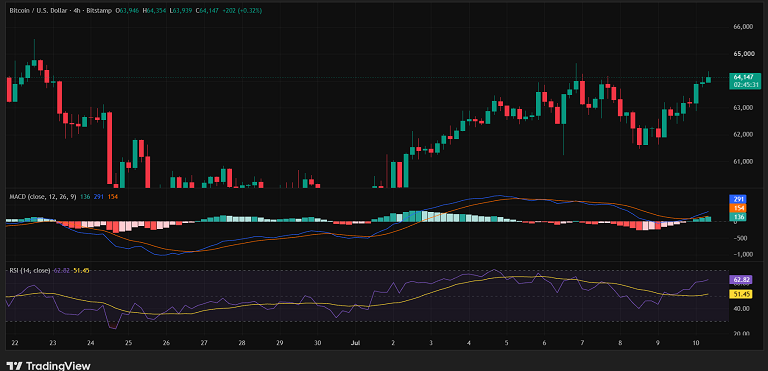Click the yellow RSI average tag 51.45
The height and width of the screenshot is (371, 768).
pyautogui.click(x=740, y=294)
